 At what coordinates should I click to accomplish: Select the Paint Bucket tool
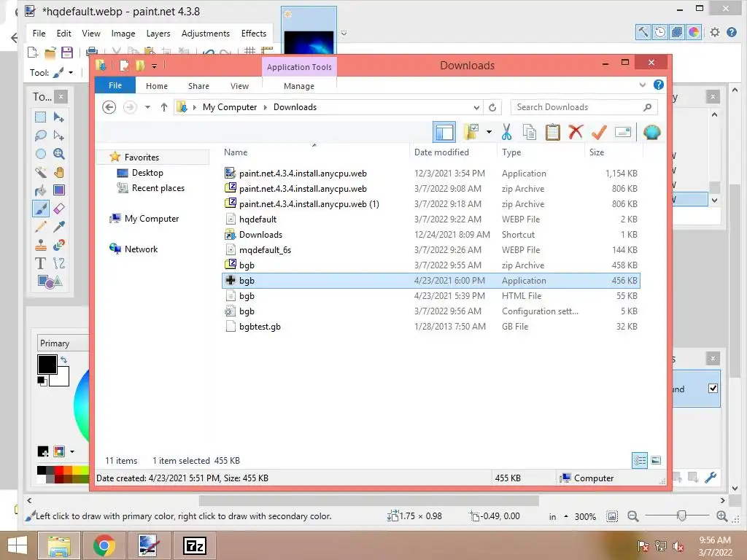41,190
